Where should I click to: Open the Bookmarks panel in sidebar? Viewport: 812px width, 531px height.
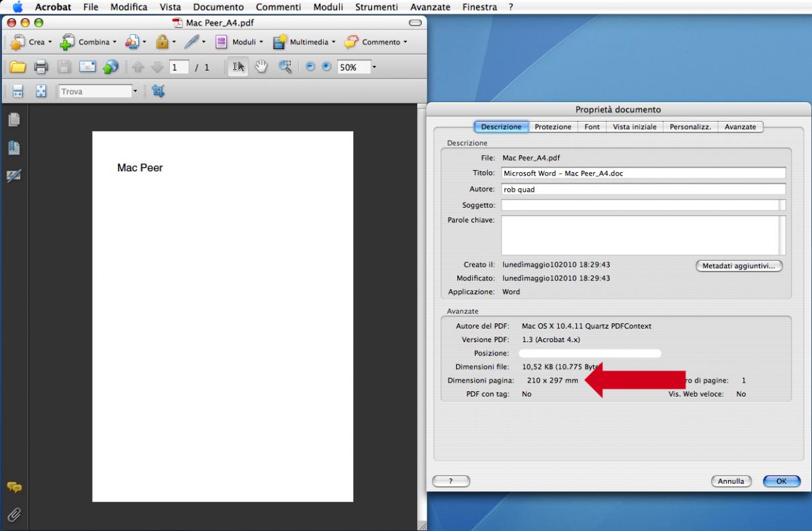point(13,148)
